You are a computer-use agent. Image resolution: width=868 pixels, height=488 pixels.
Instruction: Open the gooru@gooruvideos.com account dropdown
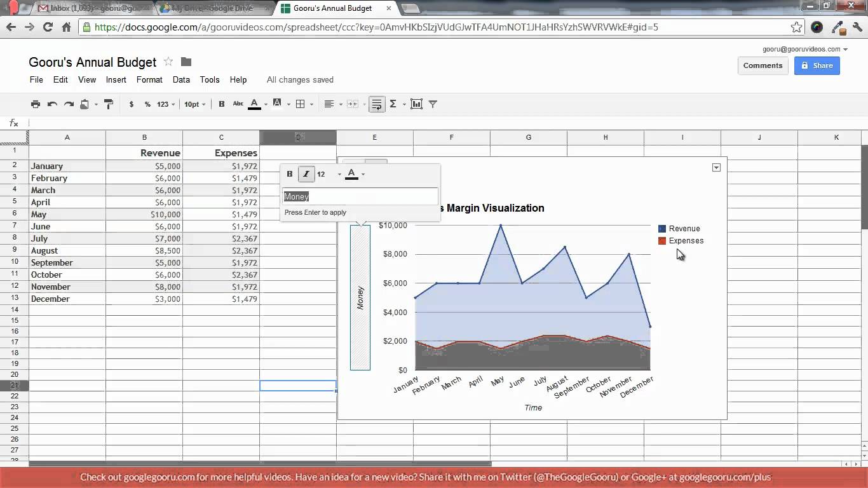click(805, 49)
